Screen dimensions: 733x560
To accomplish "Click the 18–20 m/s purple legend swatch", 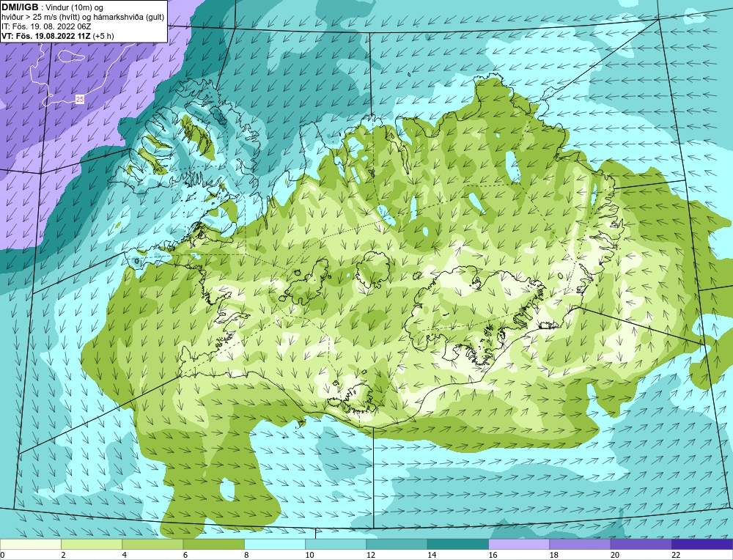I will 580,545.
